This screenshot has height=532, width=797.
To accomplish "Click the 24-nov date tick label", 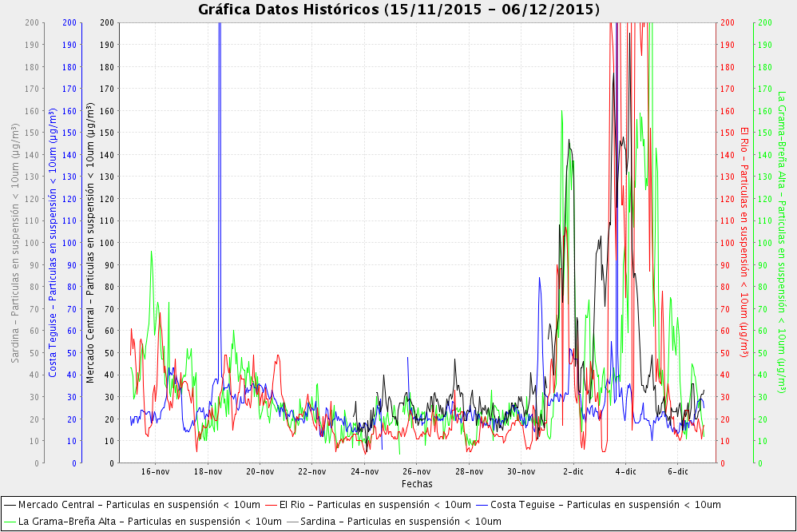I will point(364,472).
